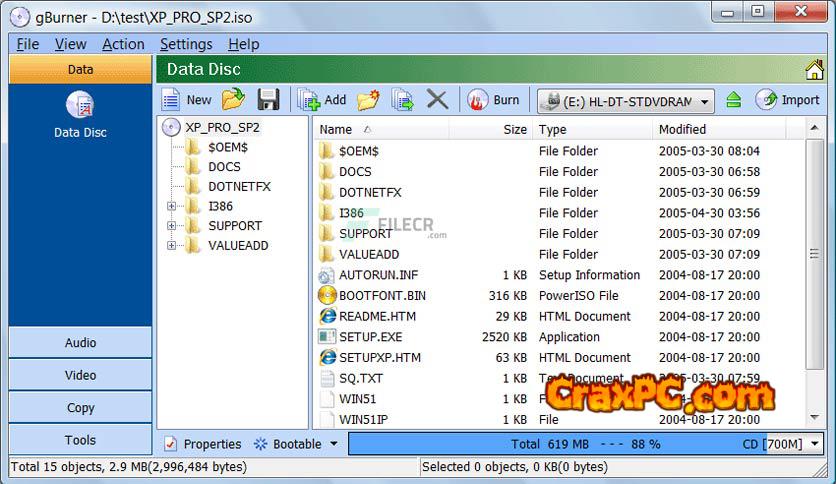Select SETUP.EXE in the file list

click(370, 337)
